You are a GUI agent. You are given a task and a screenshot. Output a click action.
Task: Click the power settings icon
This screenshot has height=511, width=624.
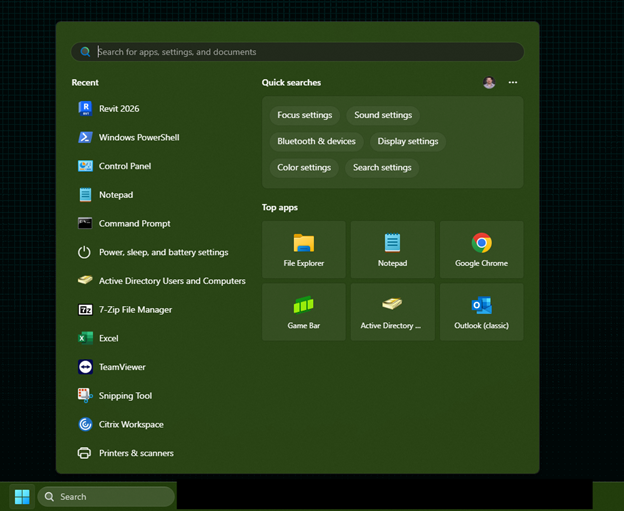coord(84,252)
